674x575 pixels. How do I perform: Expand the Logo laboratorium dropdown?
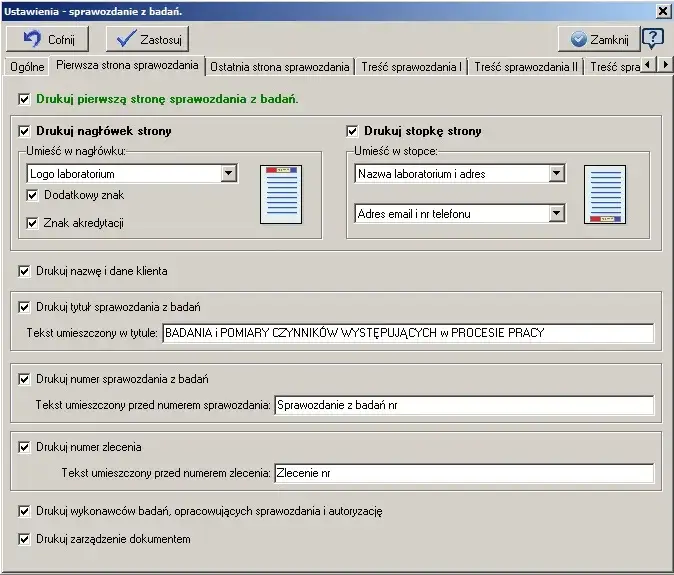(229, 174)
